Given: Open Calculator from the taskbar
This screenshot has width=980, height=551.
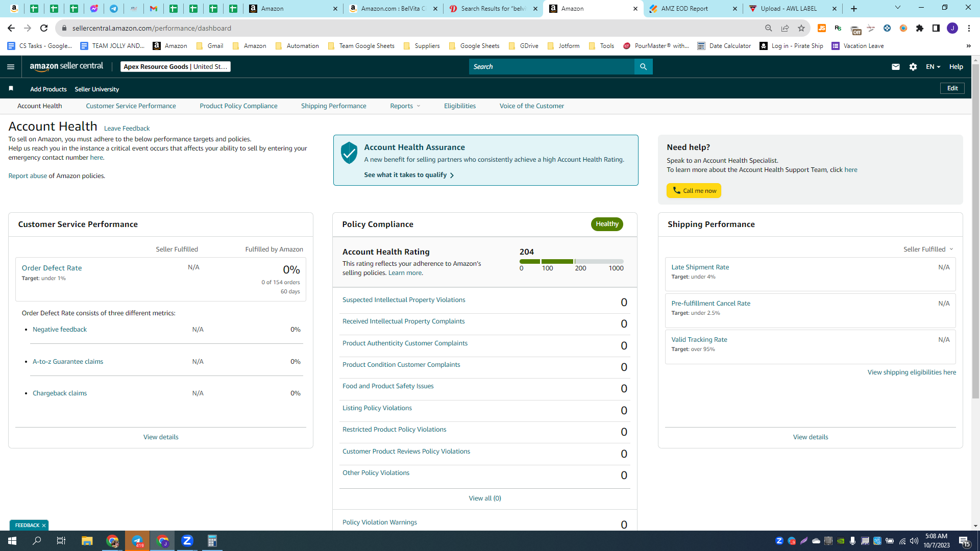Looking at the screenshot, I should click(x=212, y=541).
